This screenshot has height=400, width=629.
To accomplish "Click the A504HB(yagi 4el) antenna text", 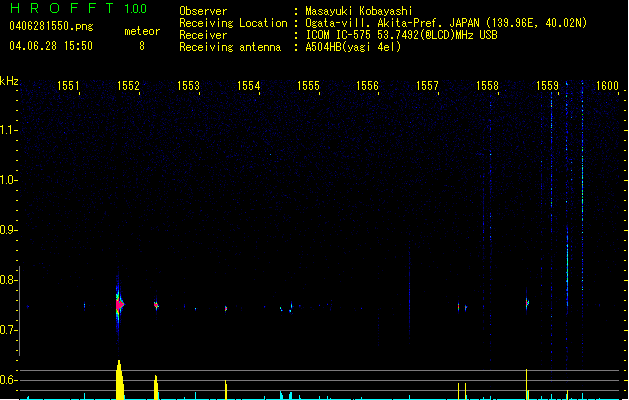I will click(353, 47).
